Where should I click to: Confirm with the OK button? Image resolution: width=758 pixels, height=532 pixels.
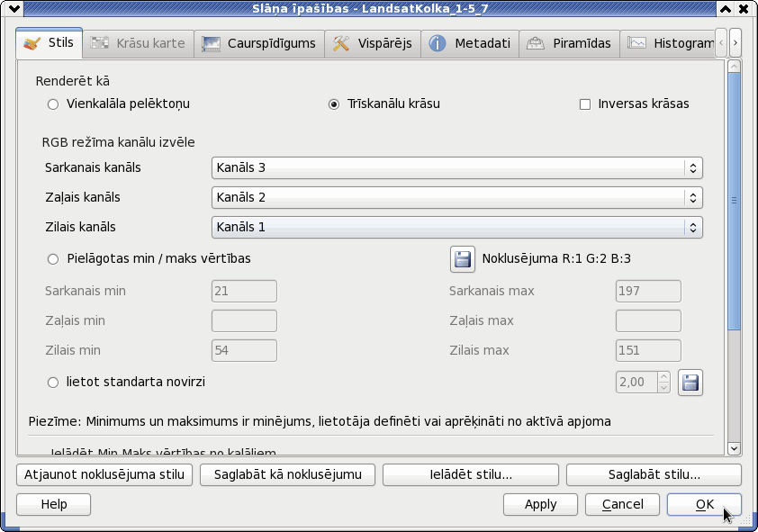(704, 504)
